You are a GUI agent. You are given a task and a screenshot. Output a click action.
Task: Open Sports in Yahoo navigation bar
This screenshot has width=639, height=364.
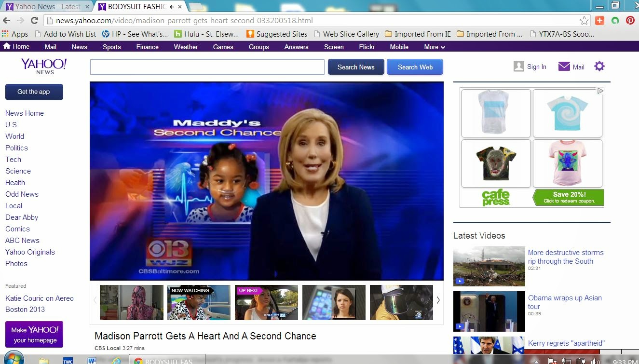tap(111, 47)
